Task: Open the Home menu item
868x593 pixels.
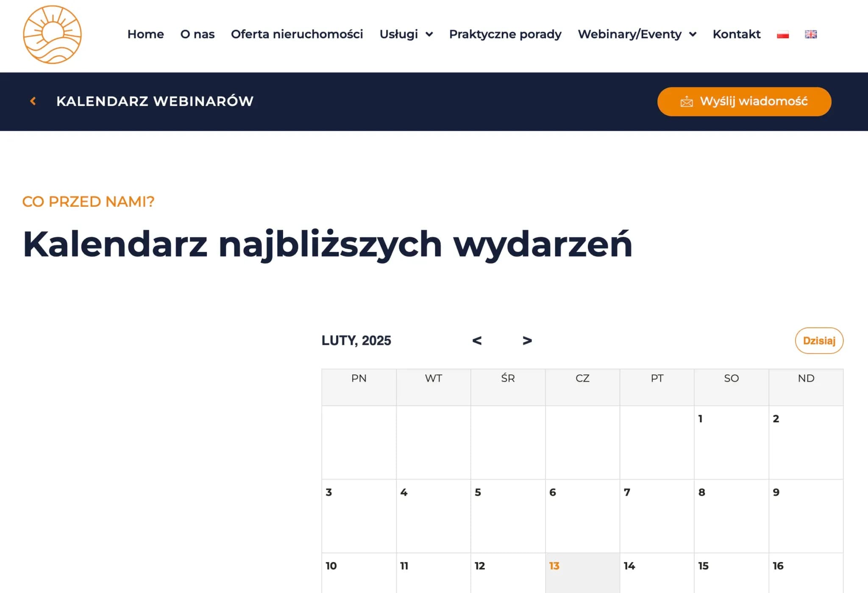Action: tap(145, 34)
